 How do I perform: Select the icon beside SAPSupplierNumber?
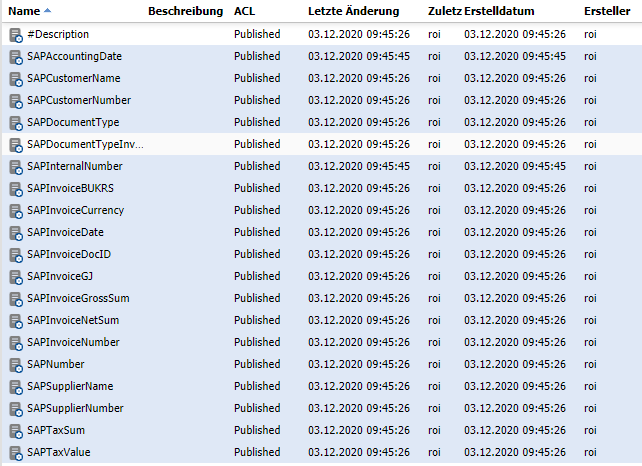16,409
